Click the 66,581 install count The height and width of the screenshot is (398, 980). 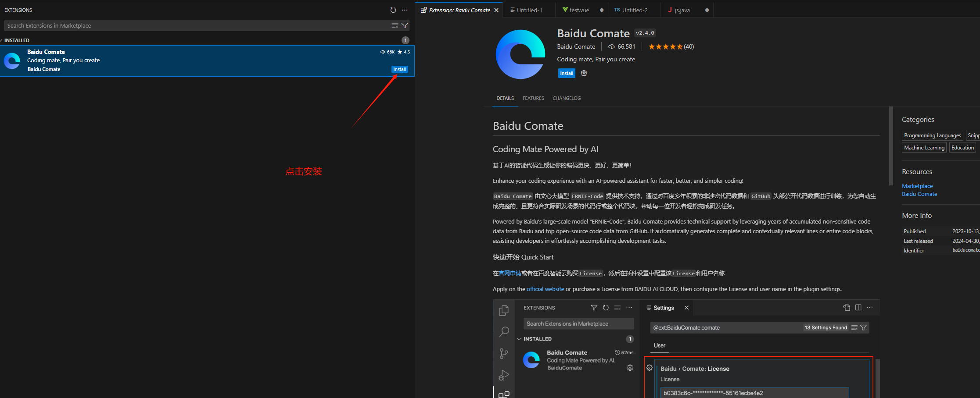tap(621, 46)
